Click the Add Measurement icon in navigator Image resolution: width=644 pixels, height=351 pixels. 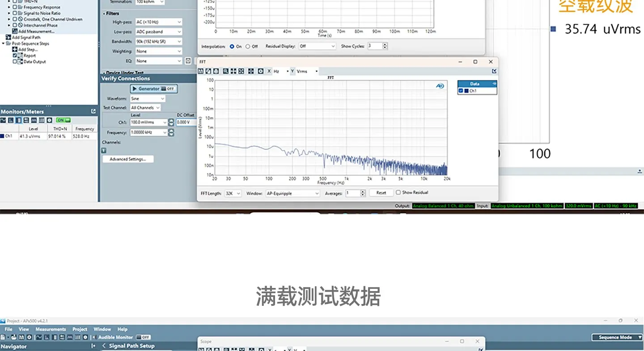pos(16,31)
